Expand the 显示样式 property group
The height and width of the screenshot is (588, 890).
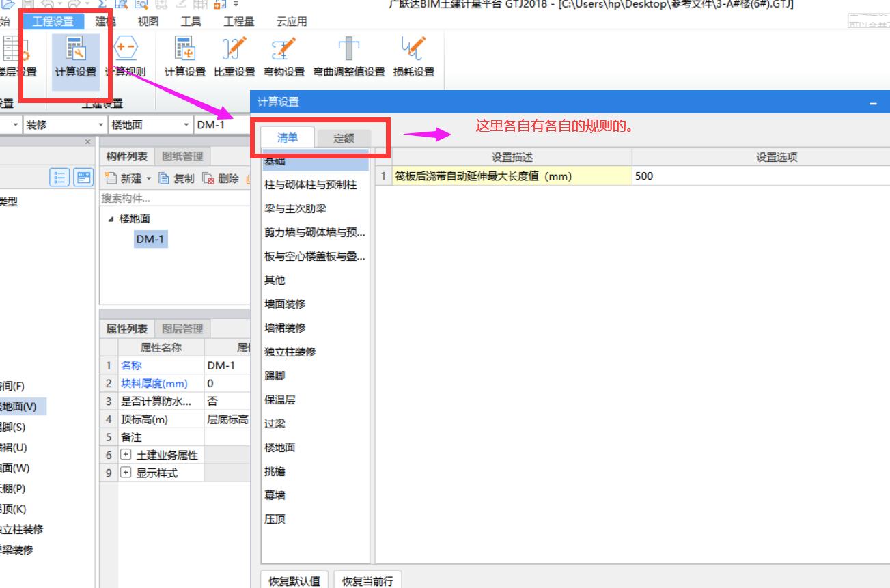pyautogui.click(x=126, y=473)
